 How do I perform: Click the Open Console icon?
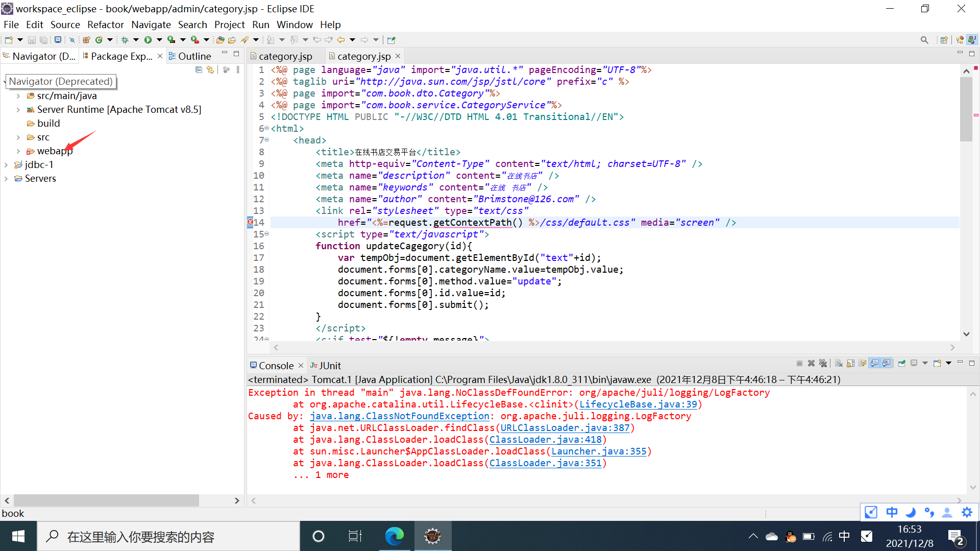937,363
